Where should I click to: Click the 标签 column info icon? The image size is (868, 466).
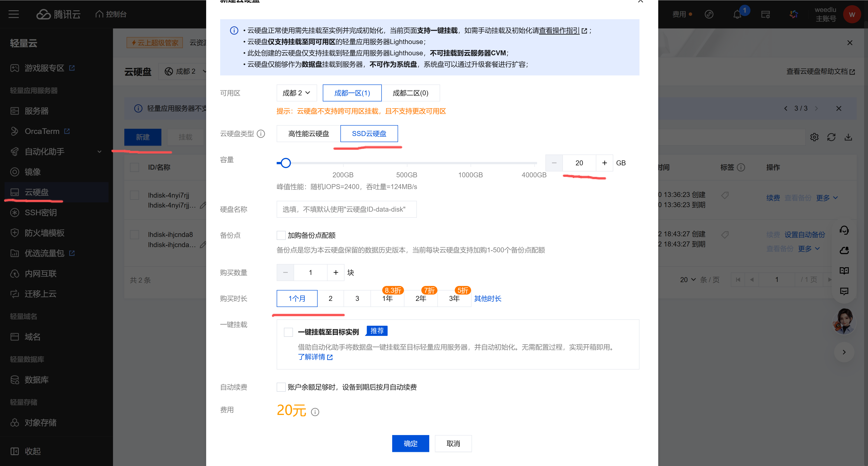741,167
